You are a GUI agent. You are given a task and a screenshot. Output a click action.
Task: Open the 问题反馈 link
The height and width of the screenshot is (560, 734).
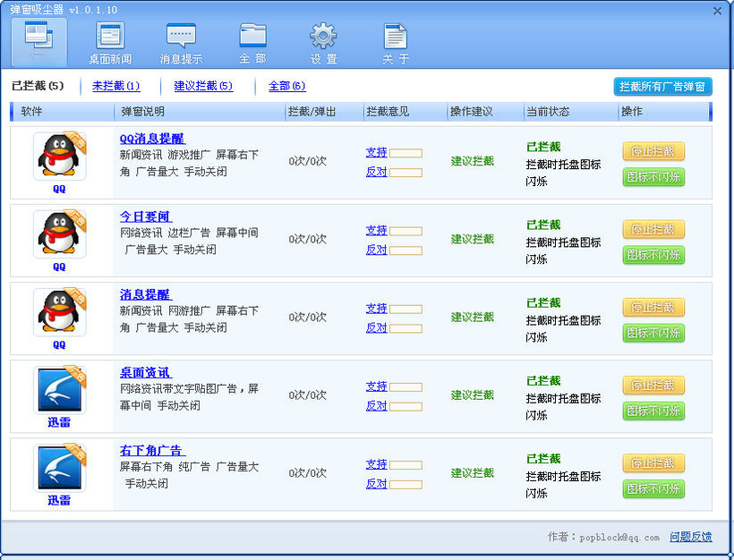[x=690, y=537]
